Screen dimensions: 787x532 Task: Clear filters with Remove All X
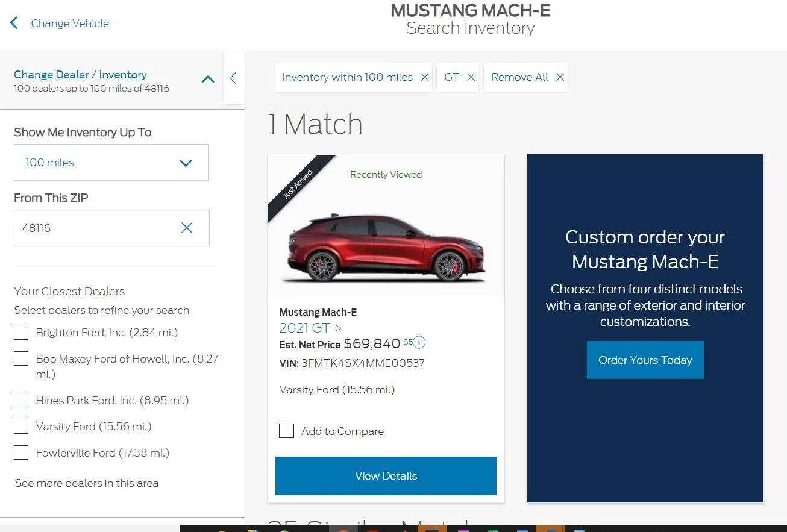click(560, 77)
